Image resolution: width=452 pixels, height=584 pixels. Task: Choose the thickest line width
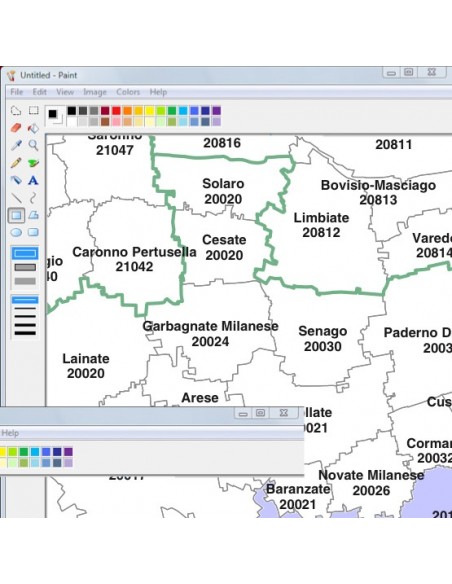(x=25, y=333)
